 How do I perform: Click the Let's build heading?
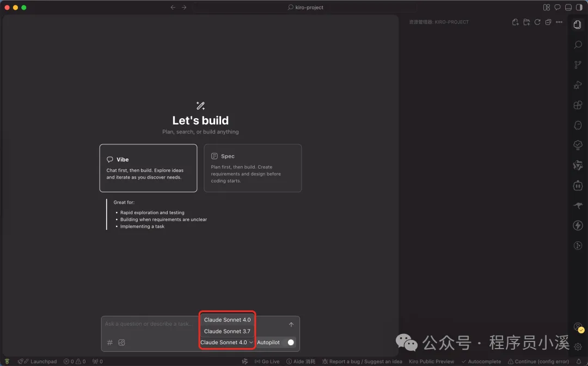pyautogui.click(x=200, y=120)
